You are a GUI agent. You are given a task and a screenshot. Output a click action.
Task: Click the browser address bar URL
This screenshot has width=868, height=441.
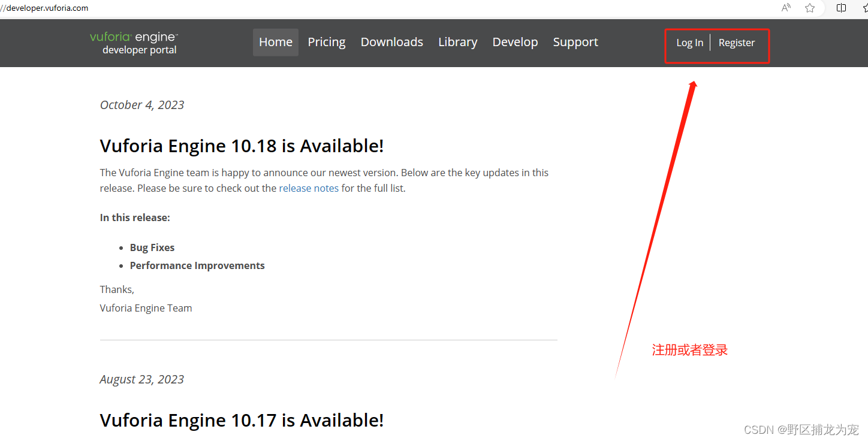point(46,8)
